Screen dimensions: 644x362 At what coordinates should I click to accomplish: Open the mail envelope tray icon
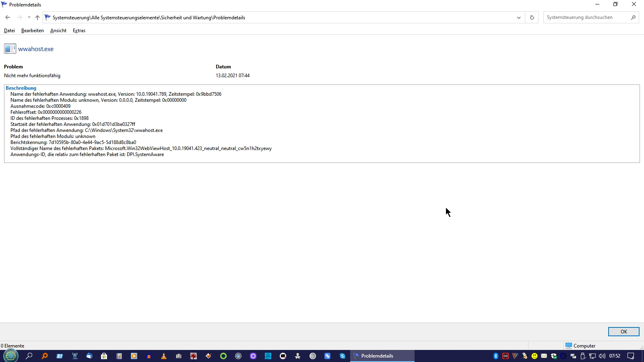[544, 356]
